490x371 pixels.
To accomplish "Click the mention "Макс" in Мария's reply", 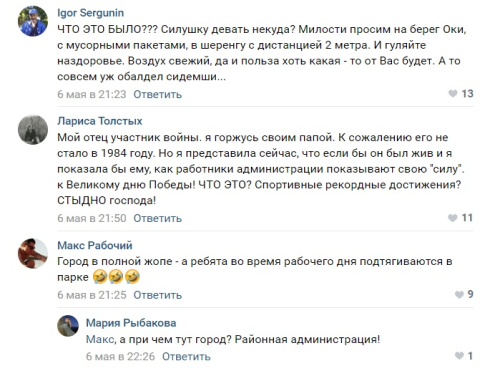I will (x=100, y=340).
